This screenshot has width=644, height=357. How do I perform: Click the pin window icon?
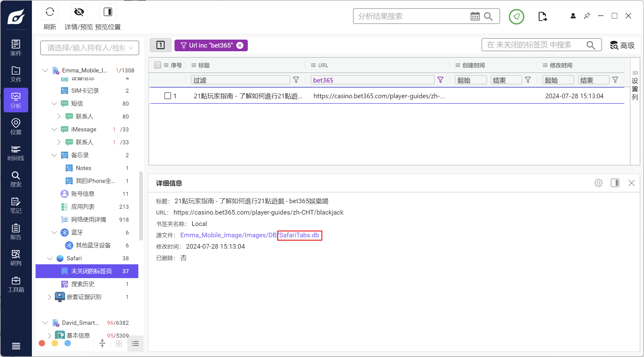pos(587,16)
